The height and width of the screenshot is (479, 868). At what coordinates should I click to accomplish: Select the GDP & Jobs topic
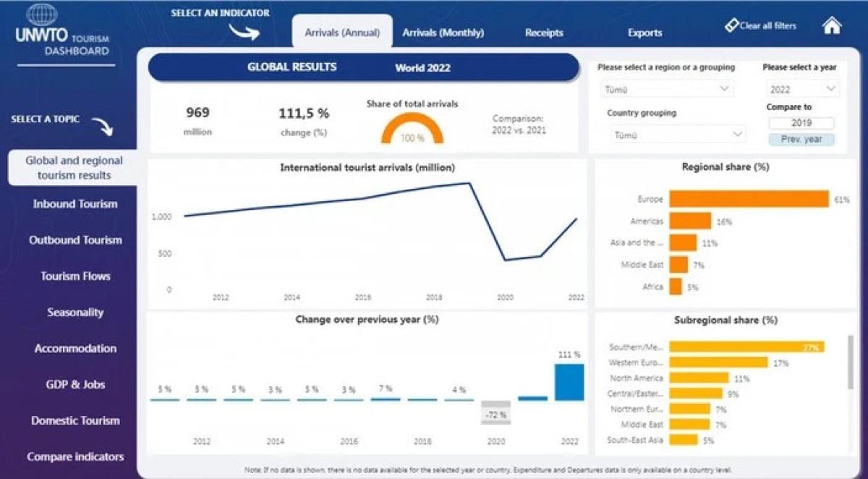[75, 384]
